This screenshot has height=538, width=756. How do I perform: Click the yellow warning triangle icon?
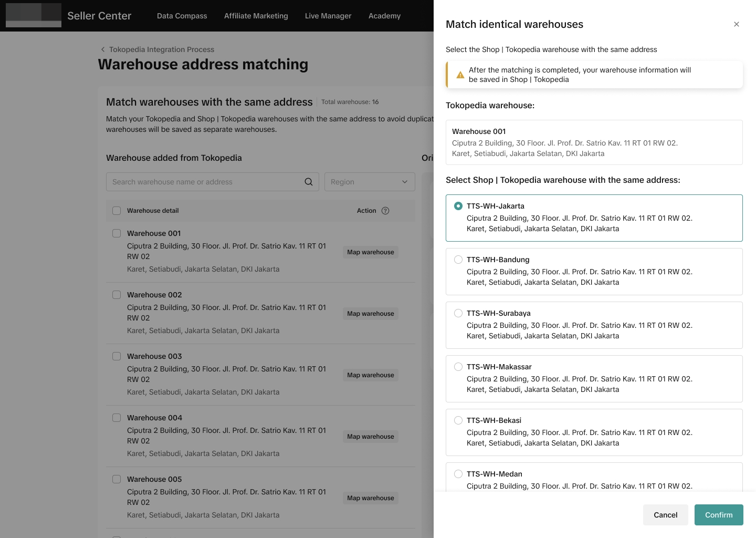pyautogui.click(x=460, y=75)
